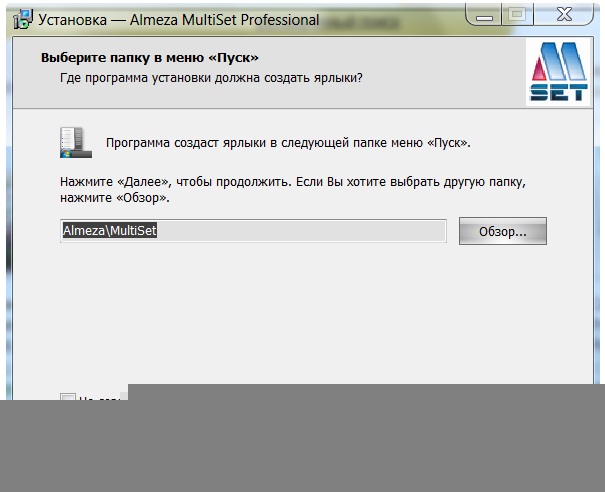Click the MultiSet logo image in header
The height and width of the screenshot is (492, 605).
[x=558, y=71]
